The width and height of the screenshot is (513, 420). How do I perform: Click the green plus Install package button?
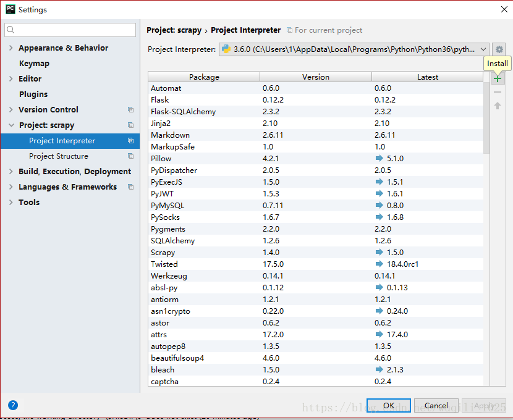tap(498, 79)
